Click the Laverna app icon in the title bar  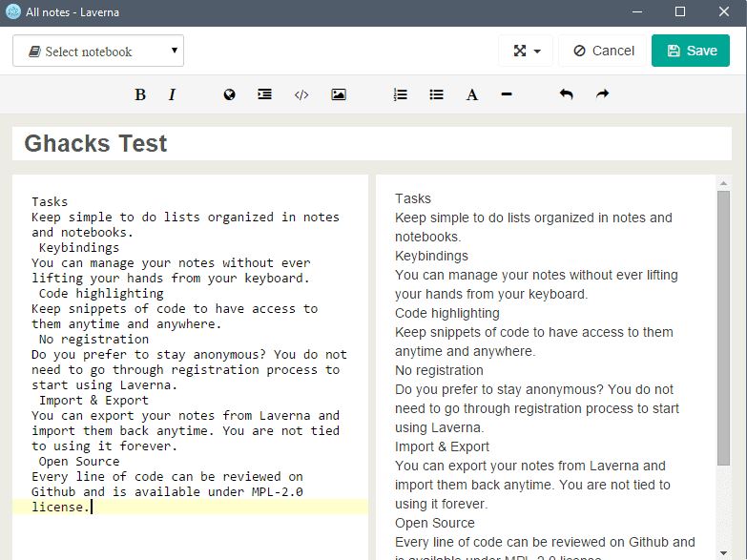pyautogui.click(x=12, y=11)
